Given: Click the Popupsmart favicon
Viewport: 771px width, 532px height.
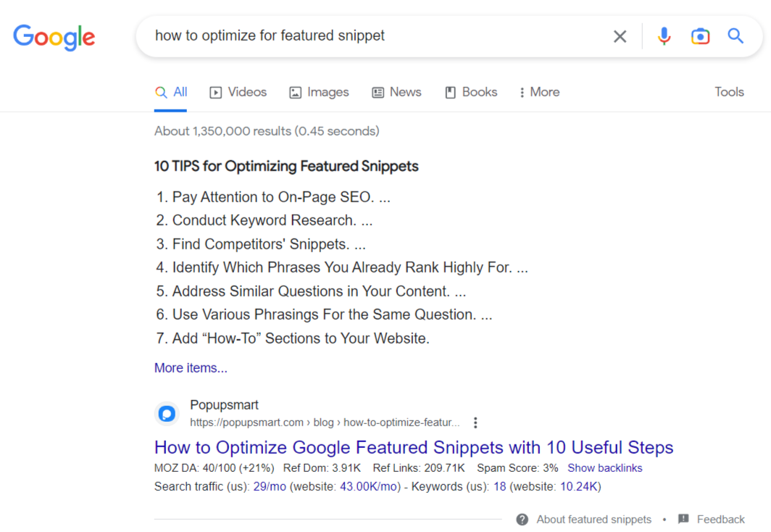Looking at the screenshot, I should click(x=167, y=413).
